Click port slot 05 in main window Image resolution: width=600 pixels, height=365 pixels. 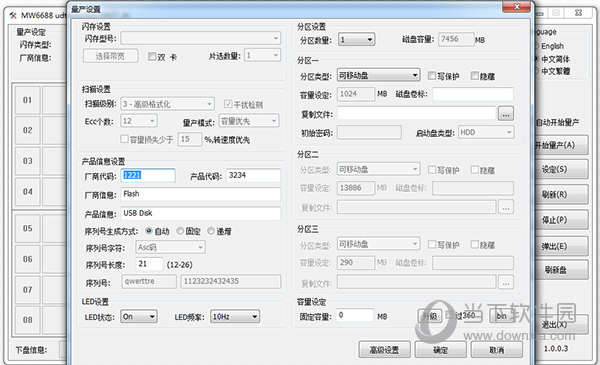click(x=27, y=228)
